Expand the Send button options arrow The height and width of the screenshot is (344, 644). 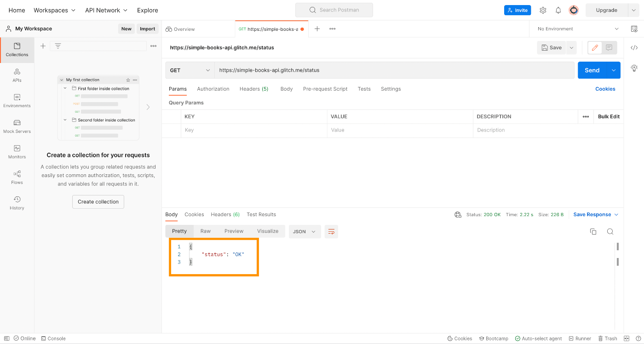[614, 70]
